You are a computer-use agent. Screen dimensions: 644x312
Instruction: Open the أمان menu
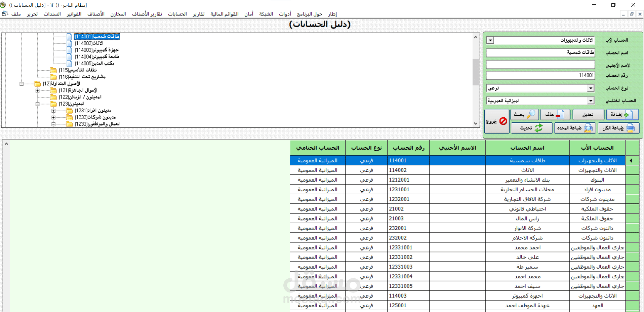tap(249, 14)
